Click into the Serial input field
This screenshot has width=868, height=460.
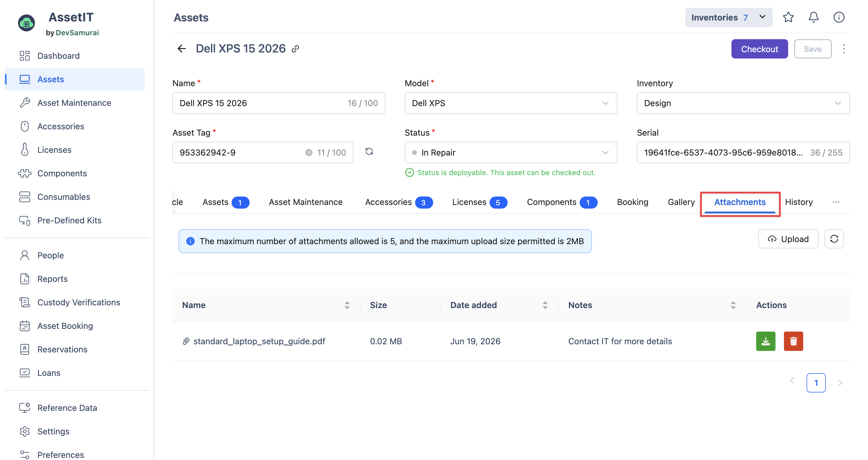(743, 153)
